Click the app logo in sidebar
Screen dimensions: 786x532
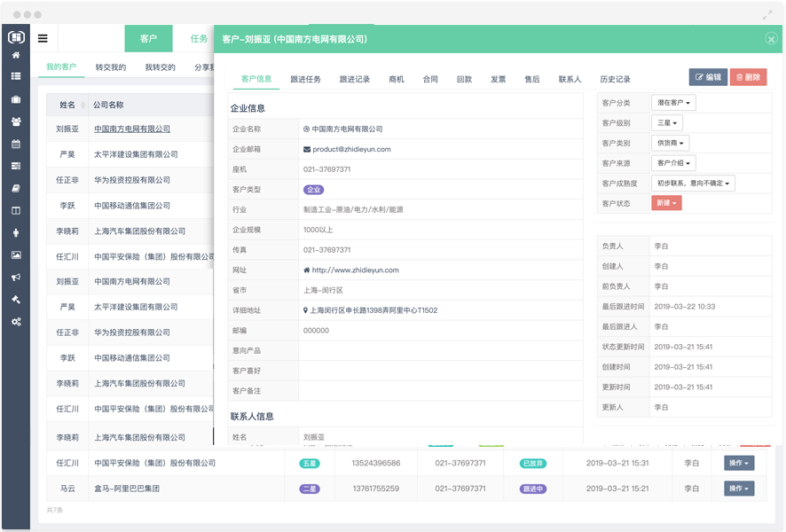[16, 36]
